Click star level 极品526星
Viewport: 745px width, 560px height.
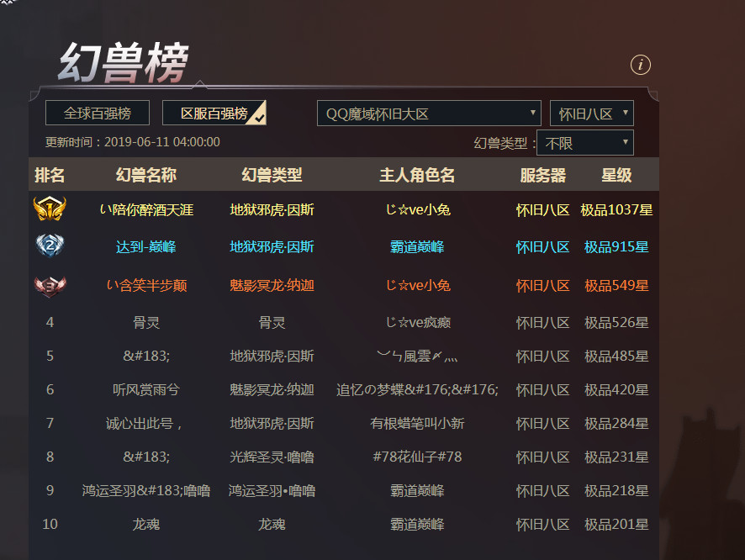[616, 323]
